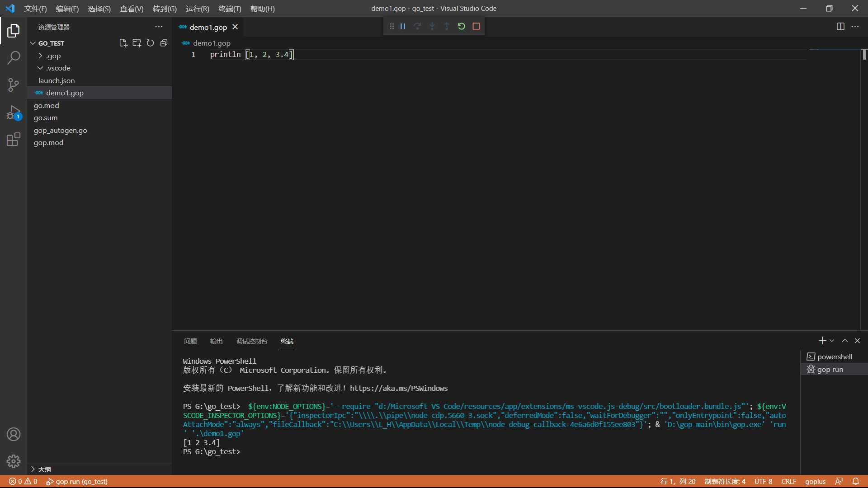Collapse all folders in explorer
Image resolution: width=868 pixels, height=488 pixels.
pos(164,43)
